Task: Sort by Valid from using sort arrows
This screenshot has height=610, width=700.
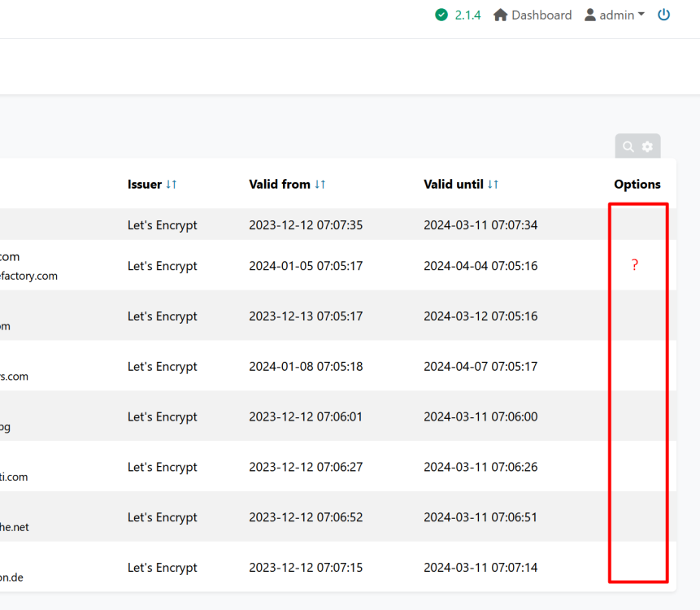Action: [320, 185]
